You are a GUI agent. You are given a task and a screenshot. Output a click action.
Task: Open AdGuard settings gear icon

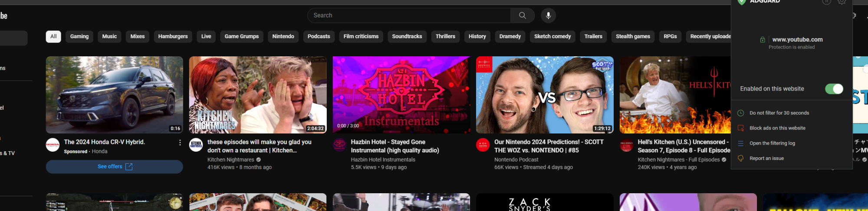click(x=842, y=2)
